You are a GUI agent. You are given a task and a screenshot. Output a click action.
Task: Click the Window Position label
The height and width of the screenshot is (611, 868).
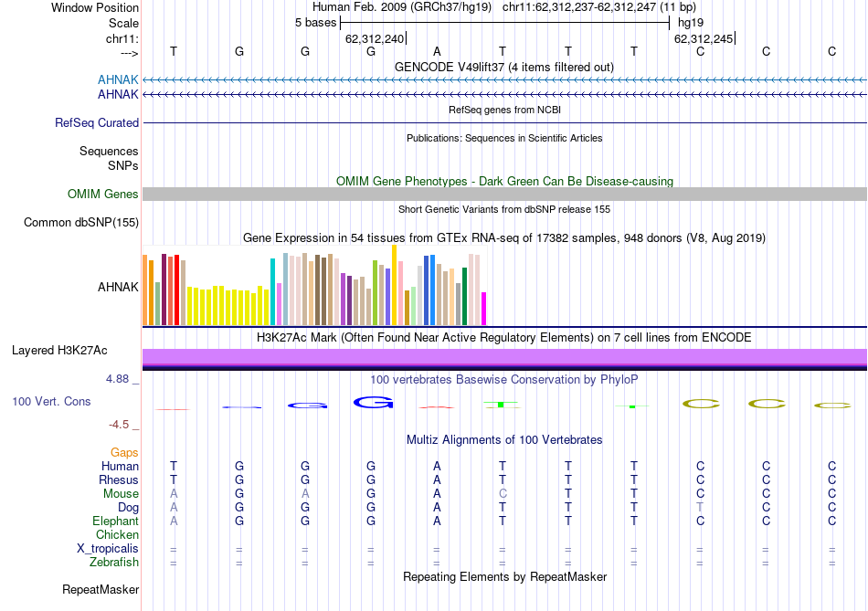pos(95,7)
